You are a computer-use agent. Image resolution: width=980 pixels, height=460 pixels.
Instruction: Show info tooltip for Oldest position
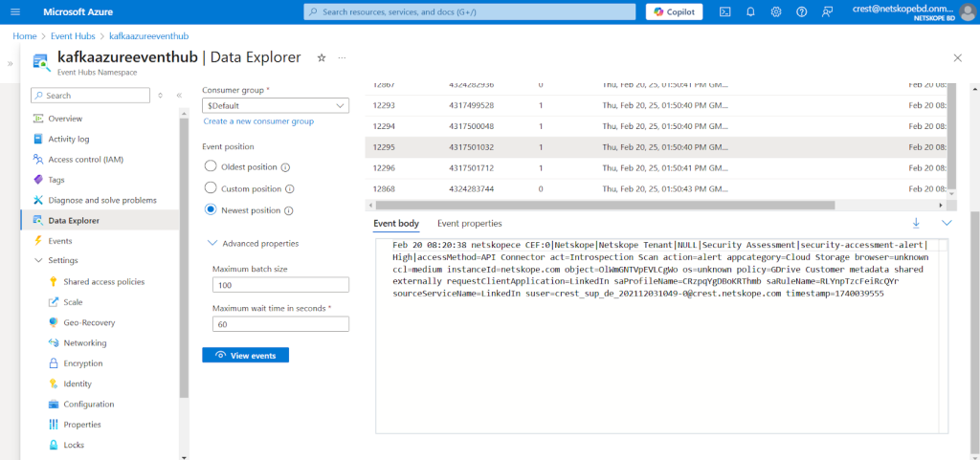pyautogui.click(x=285, y=167)
